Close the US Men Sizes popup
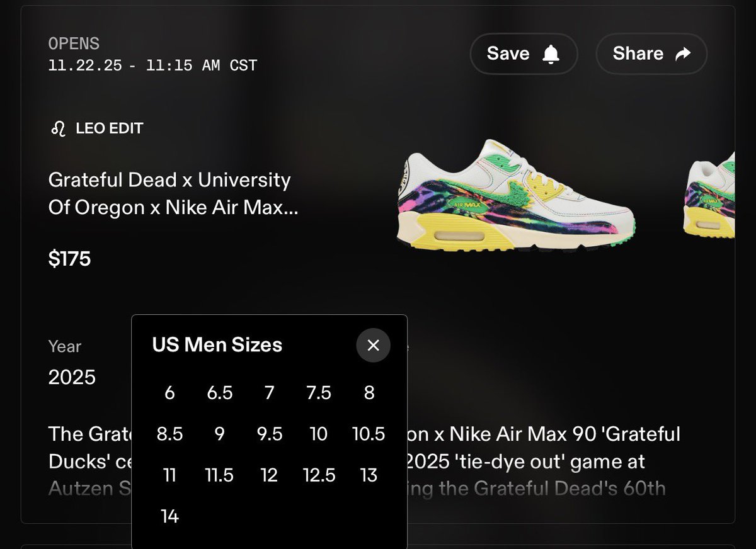The width and height of the screenshot is (756, 549). (x=374, y=345)
